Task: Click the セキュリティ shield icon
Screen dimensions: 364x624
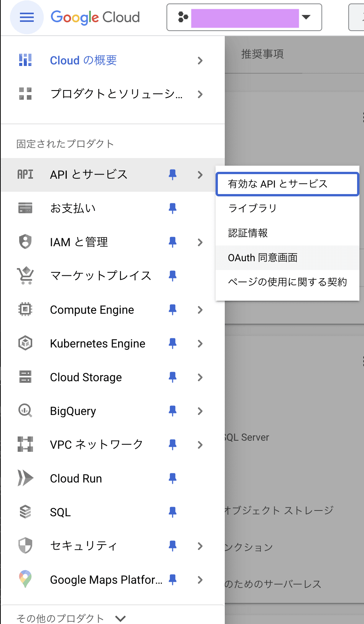Action: (x=25, y=546)
